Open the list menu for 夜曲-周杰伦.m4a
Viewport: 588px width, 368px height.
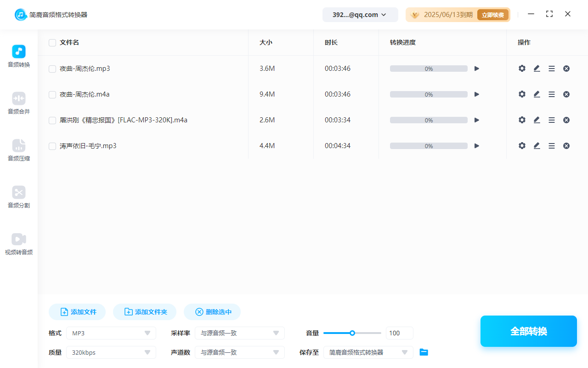(552, 94)
